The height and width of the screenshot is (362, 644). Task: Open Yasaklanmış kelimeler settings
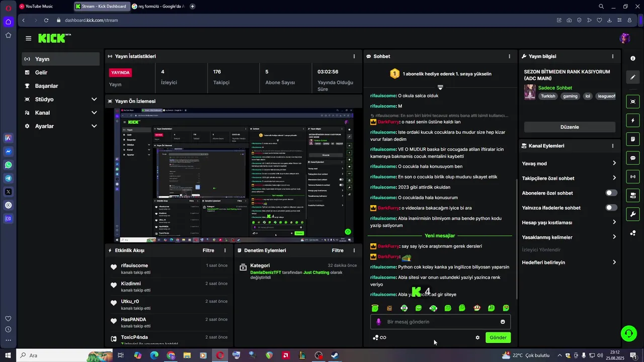tap(569, 237)
